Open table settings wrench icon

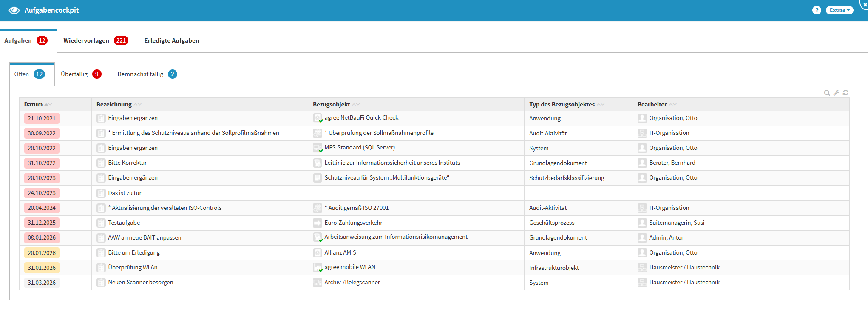[x=836, y=93]
